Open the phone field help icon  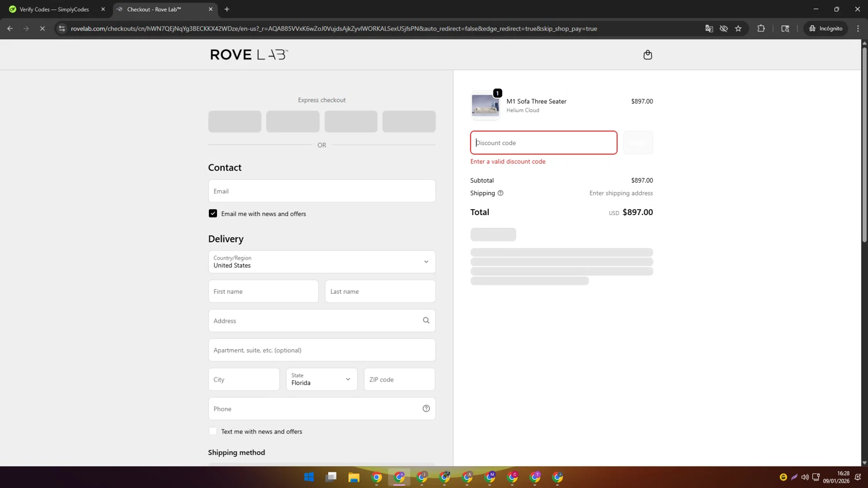[x=426, y=408]
